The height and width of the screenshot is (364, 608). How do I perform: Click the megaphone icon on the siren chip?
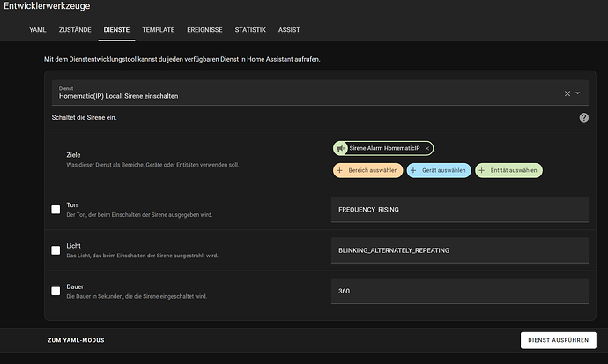[x=340, y=148]
